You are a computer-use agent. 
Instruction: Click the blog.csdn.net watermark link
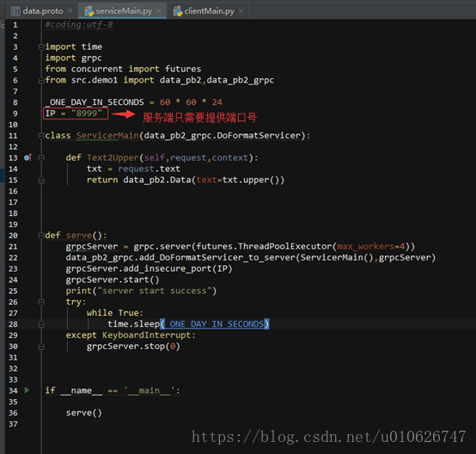pos(328,437)
